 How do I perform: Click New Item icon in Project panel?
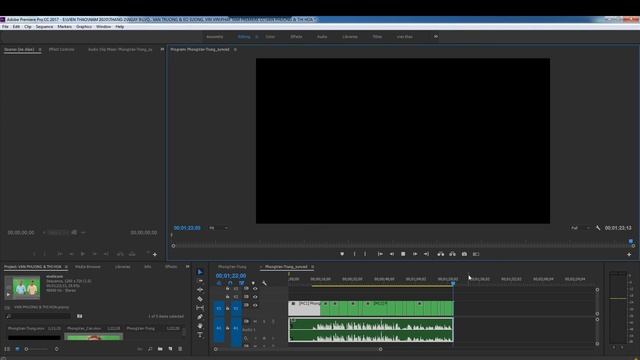click(170, 349)
